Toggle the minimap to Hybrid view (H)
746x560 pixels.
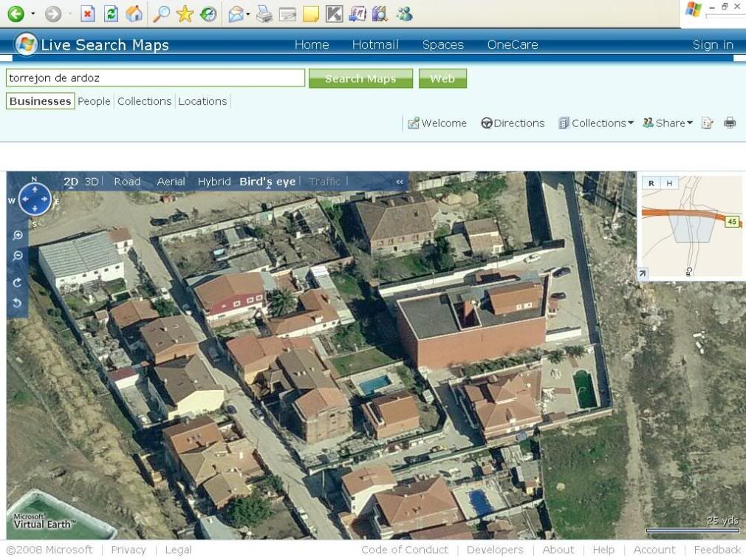tap(669, 183)
